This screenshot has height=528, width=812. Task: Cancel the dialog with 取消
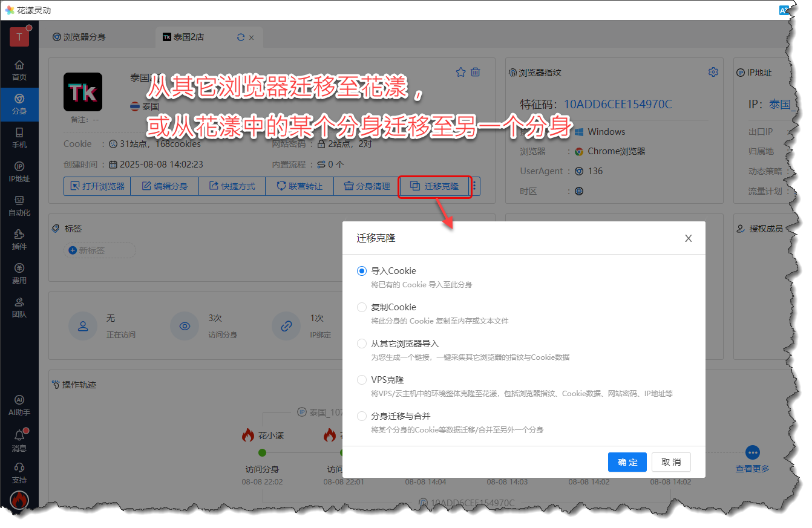pos(671,462)
